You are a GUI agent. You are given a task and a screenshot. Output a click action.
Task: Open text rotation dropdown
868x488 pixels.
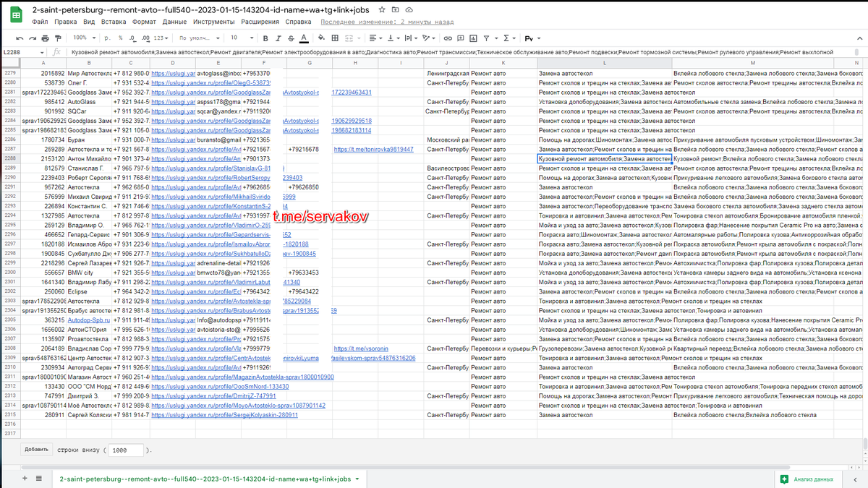pyautogui.click(x=429, y=38)
